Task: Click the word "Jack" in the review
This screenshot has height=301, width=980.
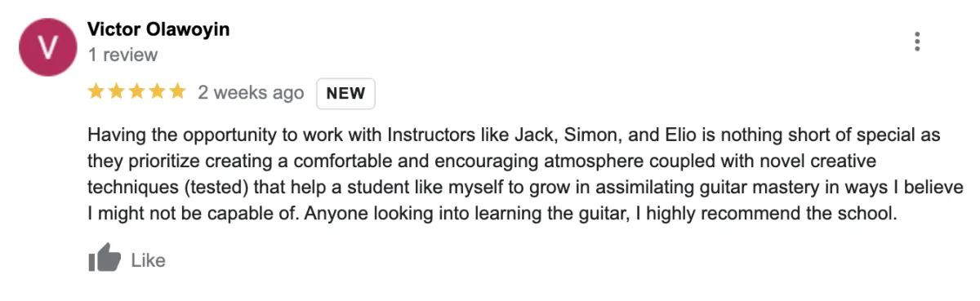Action: click(x=532, y=134)
